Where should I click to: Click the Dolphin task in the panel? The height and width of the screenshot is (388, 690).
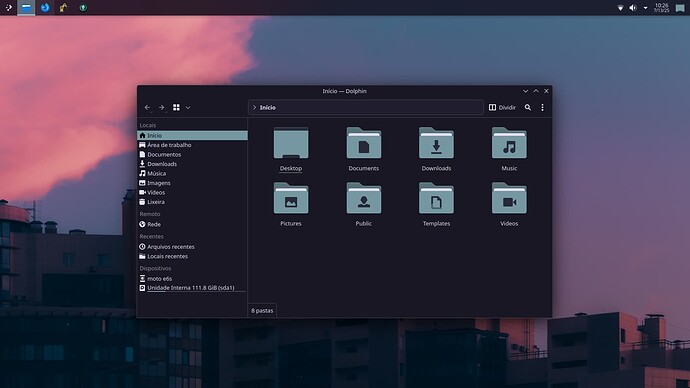pos(26,7)
